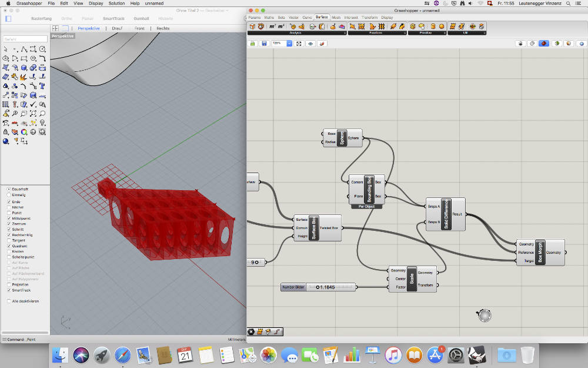The height and width of the screenshot is (368, 588).
Task: Open the Solution menu
Action: tap(116, 3)
